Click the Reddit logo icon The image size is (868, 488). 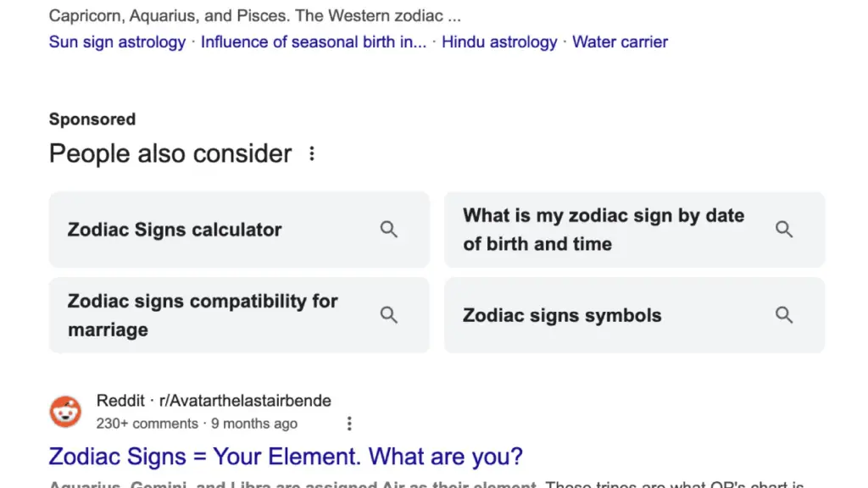[x=65, y=412]
